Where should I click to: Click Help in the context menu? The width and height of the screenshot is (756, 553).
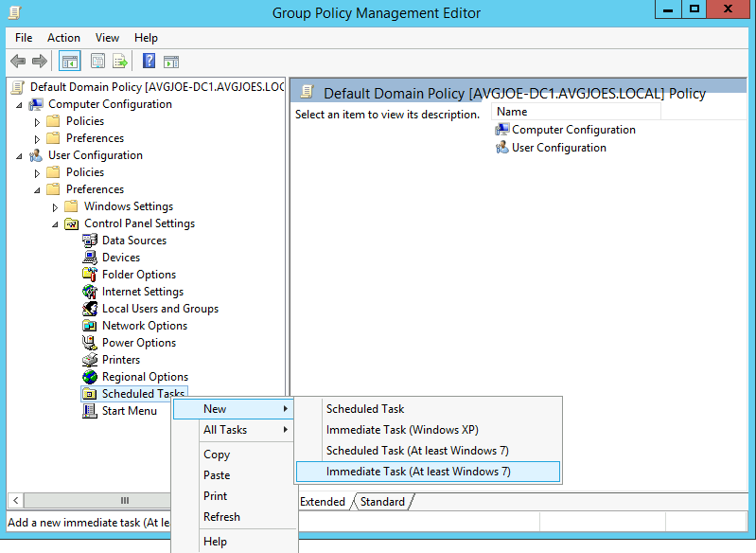(x=234, y=542)
